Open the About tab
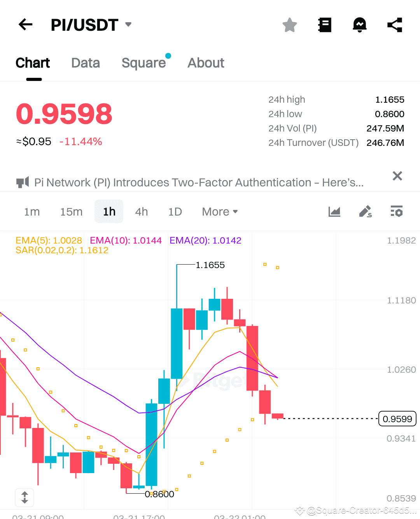Viewport: 420px width, 519px height. pos(206,63)
